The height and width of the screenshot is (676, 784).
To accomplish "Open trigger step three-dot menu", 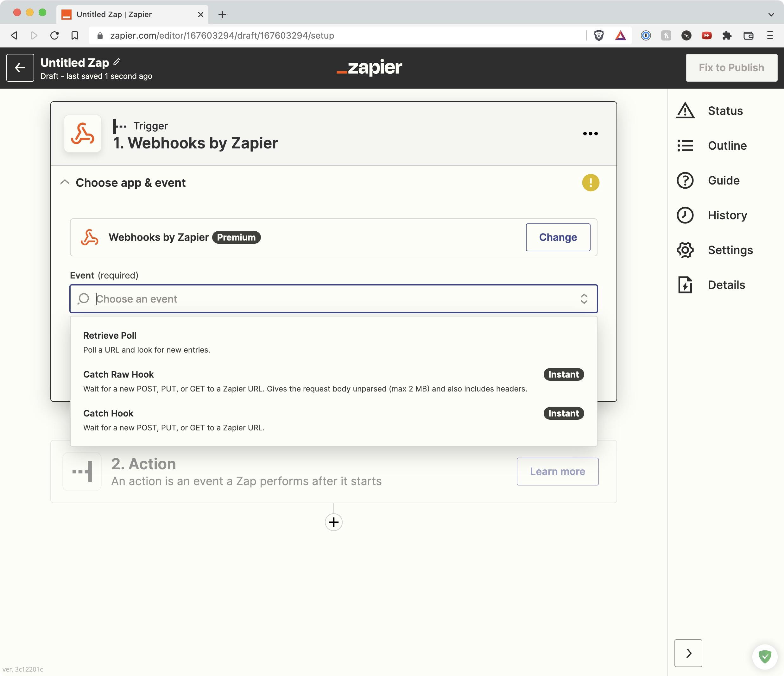I will (x=590, y=134).
